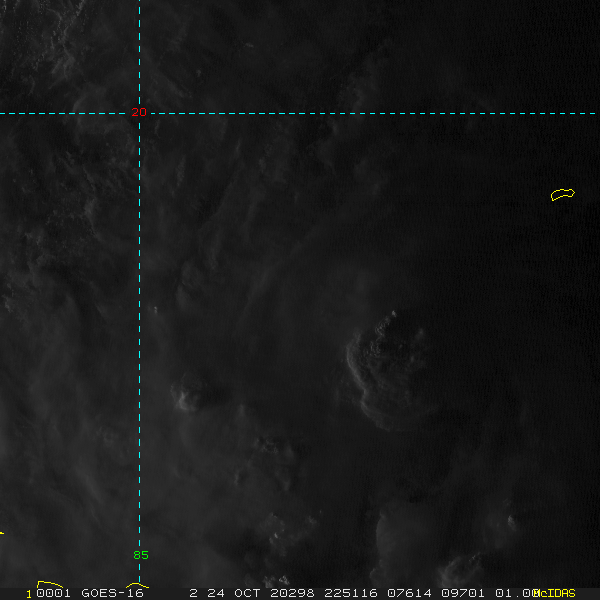Select the Julian day value 20298

click(x=292, y=593)
